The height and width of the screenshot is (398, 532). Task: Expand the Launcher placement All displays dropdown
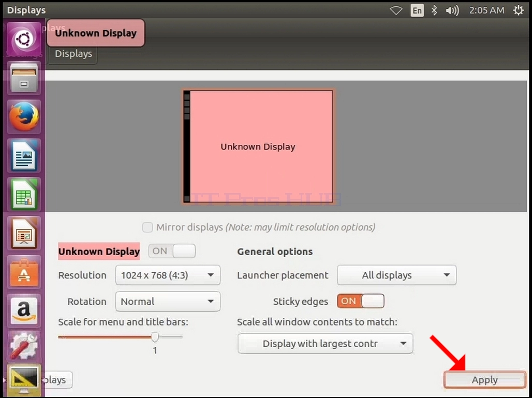point(396,275)
